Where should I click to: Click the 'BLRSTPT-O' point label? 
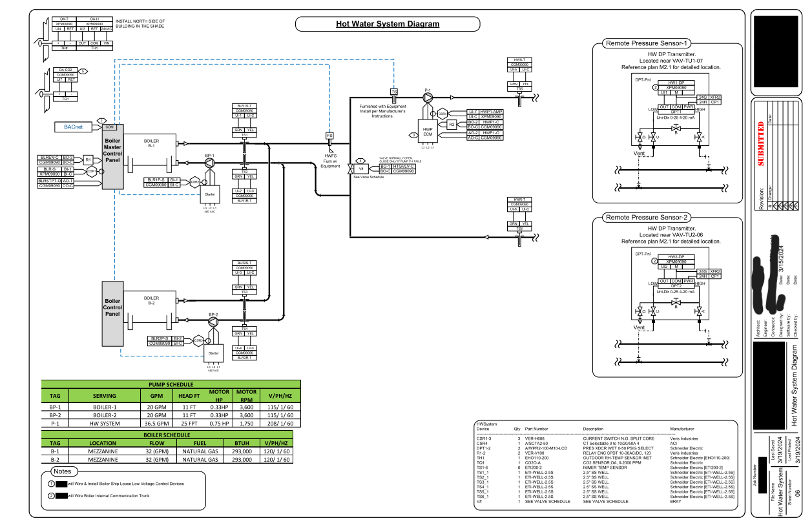[50, 181]
